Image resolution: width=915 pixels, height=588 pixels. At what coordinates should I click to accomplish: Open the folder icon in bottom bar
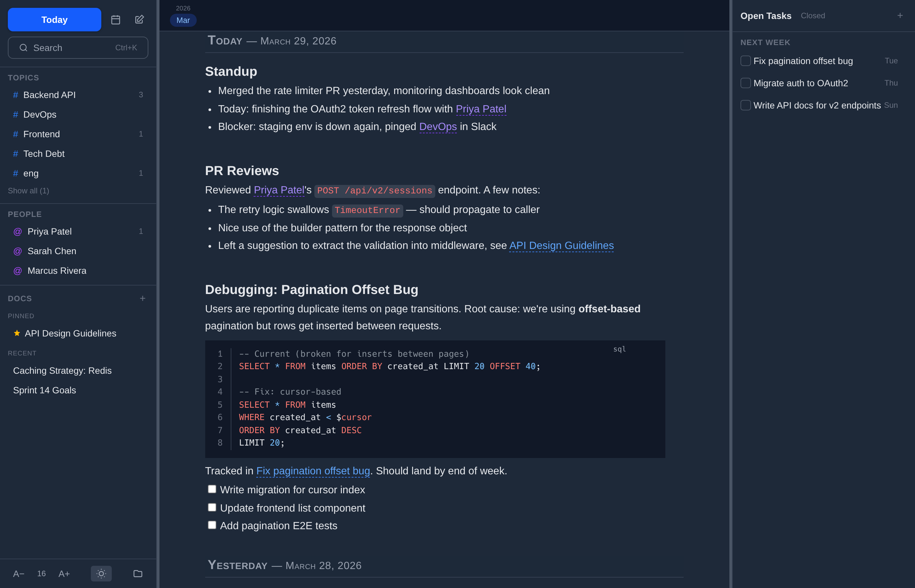point(138,574)
